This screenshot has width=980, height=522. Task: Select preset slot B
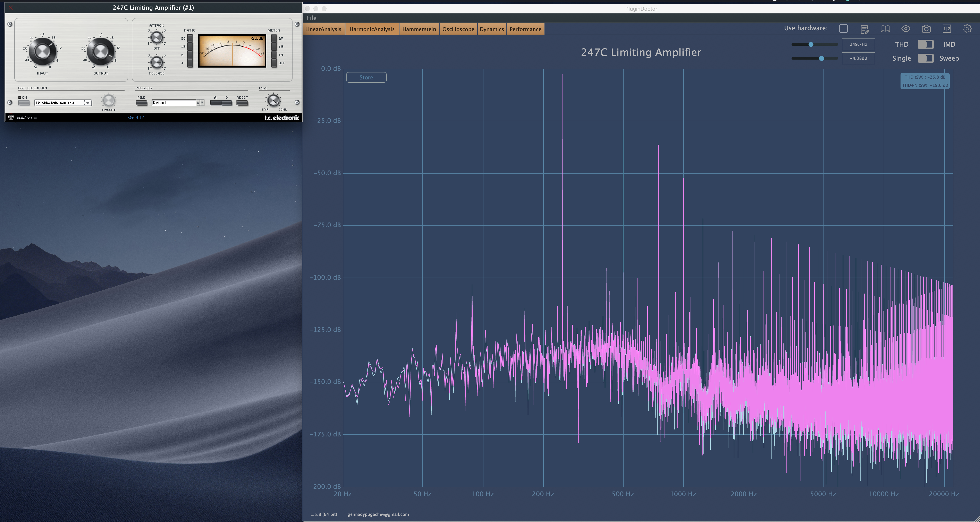[227, 103]
